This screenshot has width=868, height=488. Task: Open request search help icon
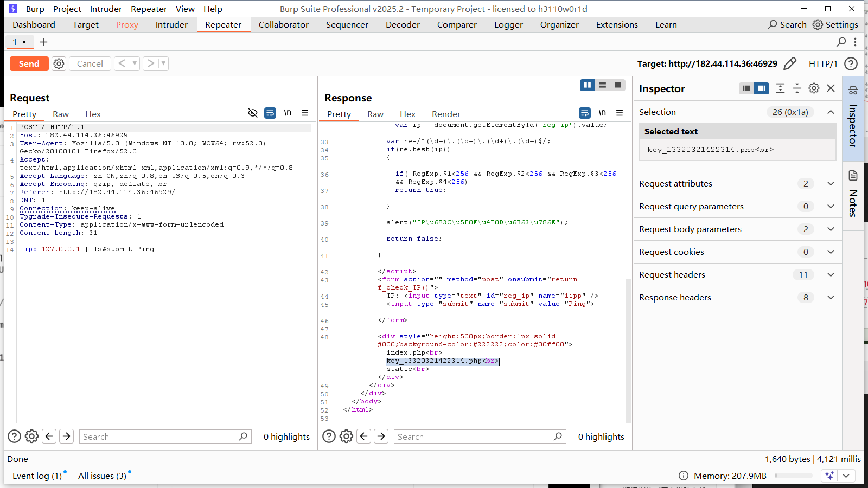coord(15,436)
